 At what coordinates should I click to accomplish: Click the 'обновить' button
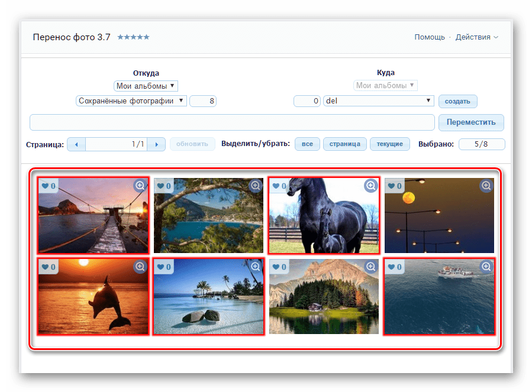(192, 144)
